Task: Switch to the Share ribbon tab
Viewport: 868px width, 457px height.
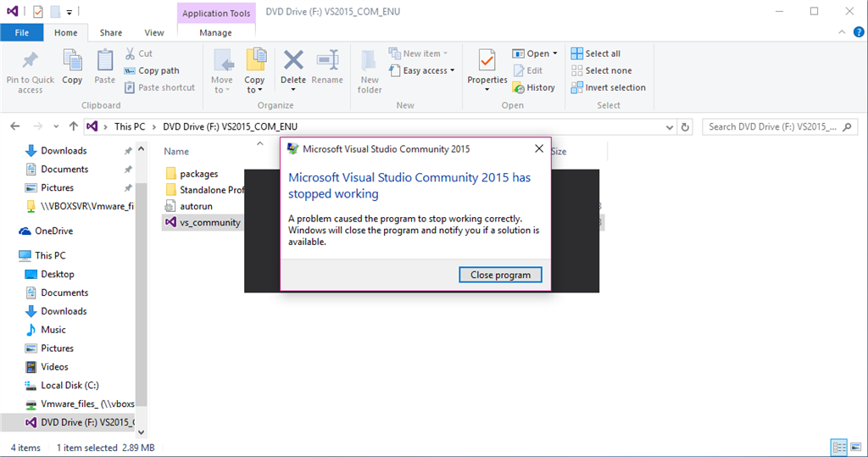Action: (111, 33)
